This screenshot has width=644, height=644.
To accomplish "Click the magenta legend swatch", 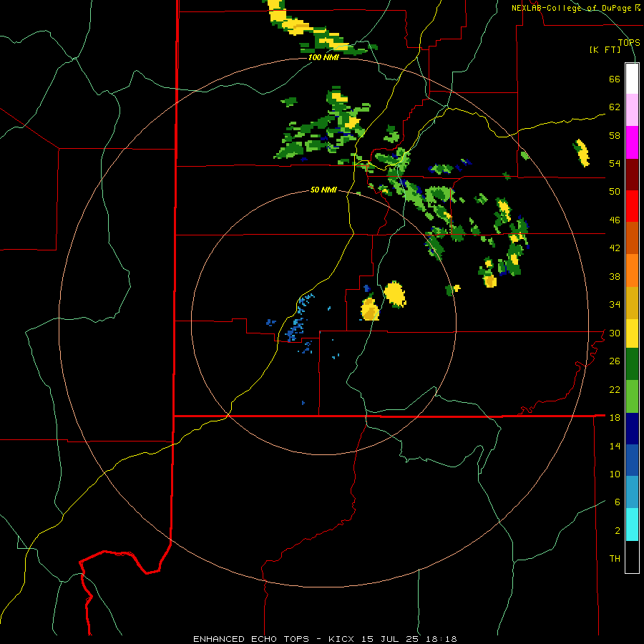I will [x=632, y=142].
